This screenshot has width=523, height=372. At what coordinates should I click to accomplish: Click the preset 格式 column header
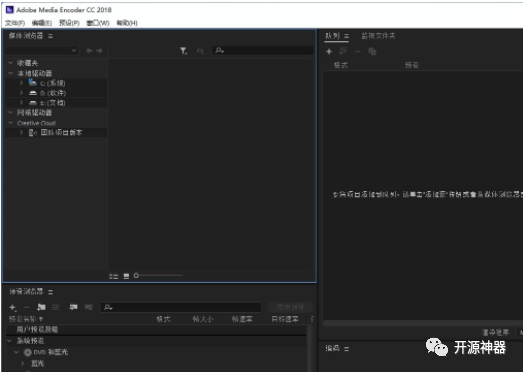click(163, 319)
